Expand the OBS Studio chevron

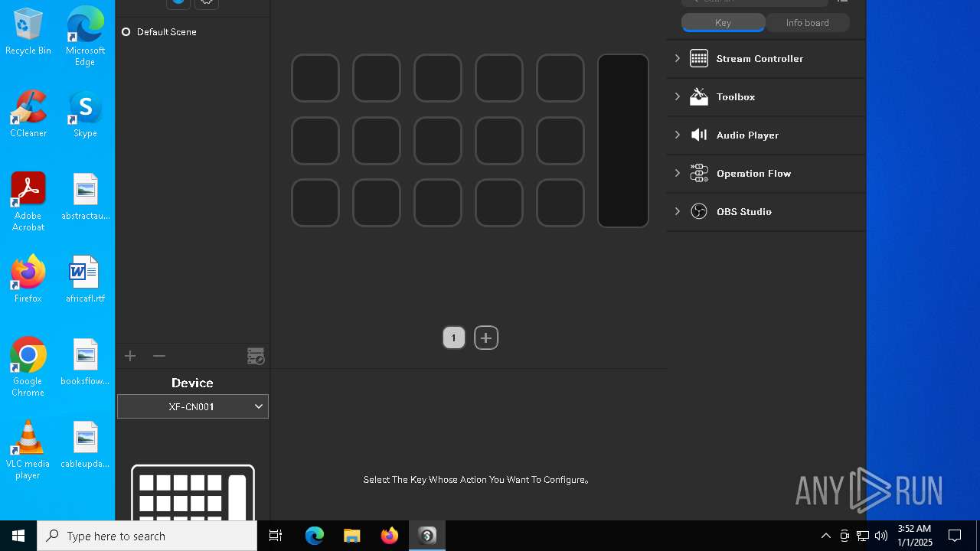pos(678,211)
